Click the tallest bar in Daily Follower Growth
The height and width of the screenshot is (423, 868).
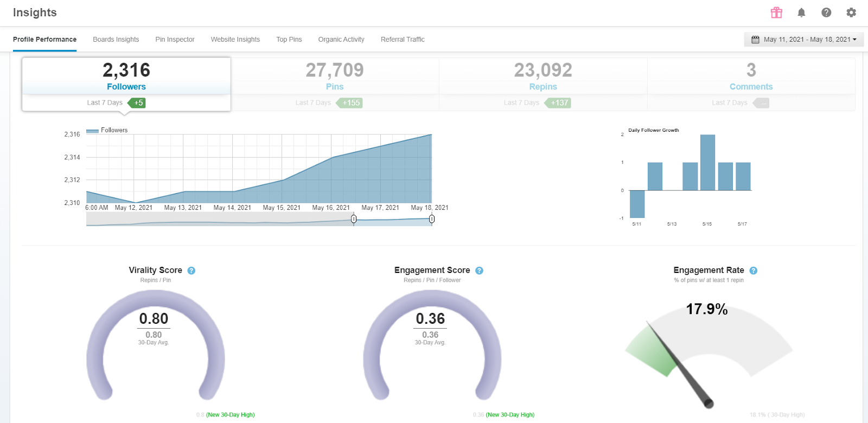click(707, 162)
